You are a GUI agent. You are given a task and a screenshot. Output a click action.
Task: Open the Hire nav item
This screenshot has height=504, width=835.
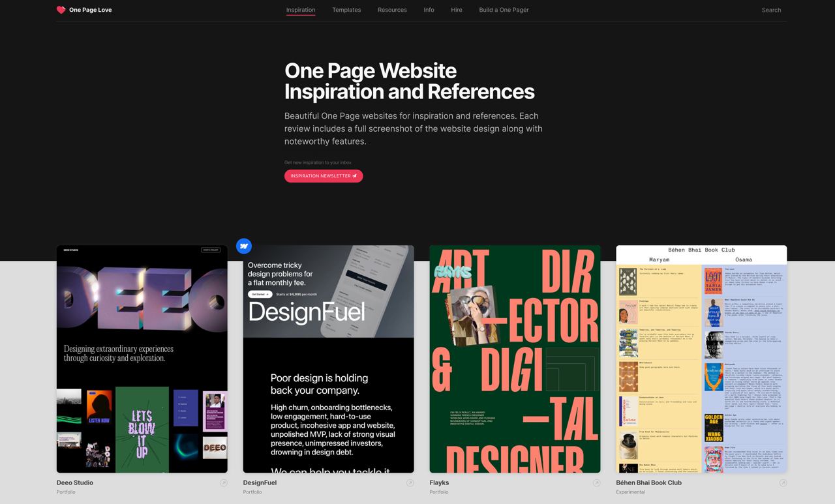[x=457, y=10]
